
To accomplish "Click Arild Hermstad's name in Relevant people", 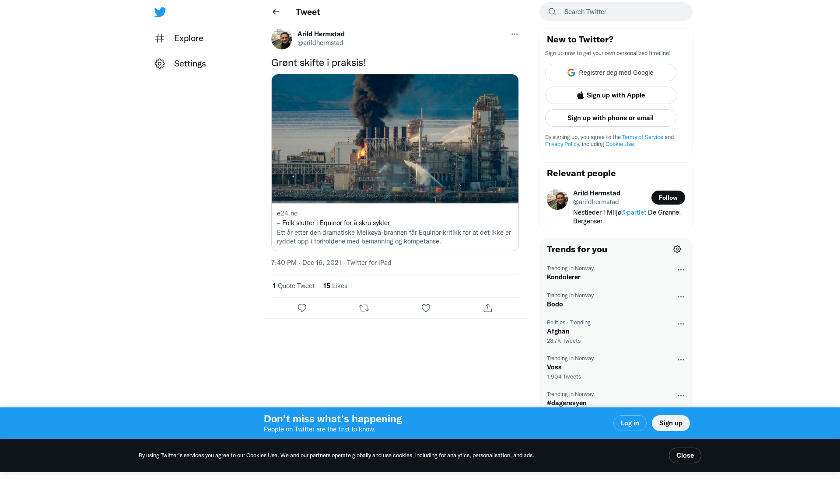I will [x=597, y=193].
